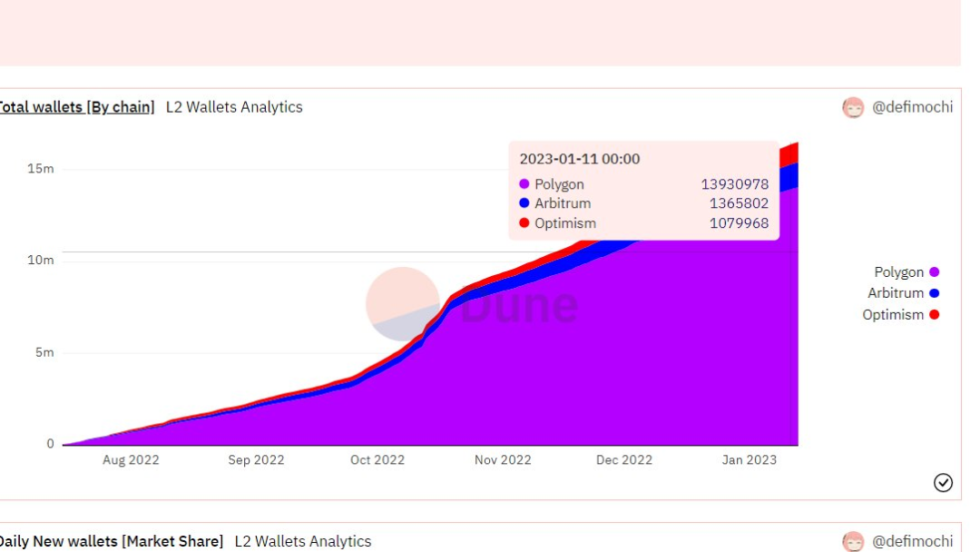The image size is (980, 552).
Task: Click the 15m y-axis label
Action: 40,169
